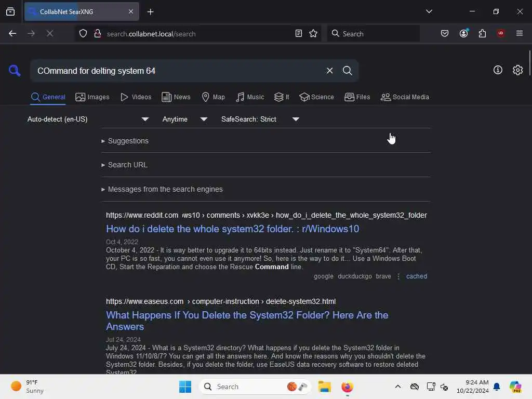The image size is (532, 399).
Task: Open the list all tabs chevron
Action: [429, 11]
